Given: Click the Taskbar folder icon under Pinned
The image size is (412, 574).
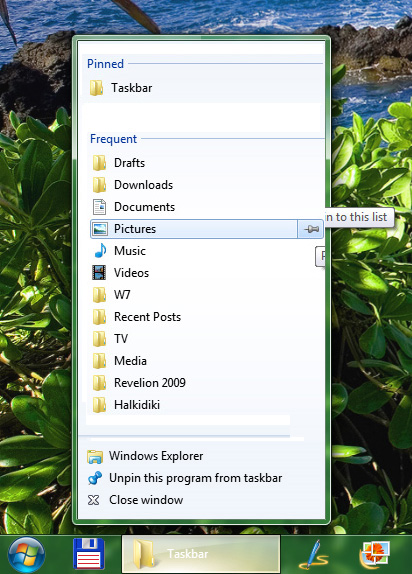Looking at the screenshot, I should (x=96, y=88).
